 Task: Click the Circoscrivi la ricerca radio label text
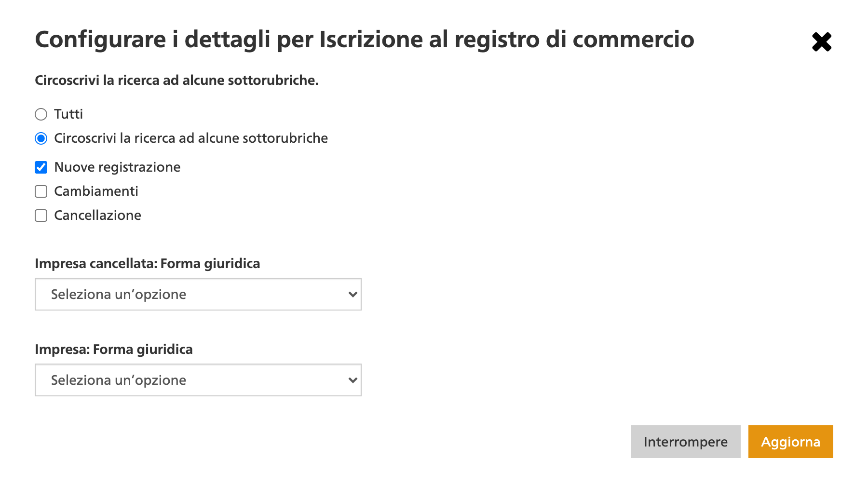point(191,138)
